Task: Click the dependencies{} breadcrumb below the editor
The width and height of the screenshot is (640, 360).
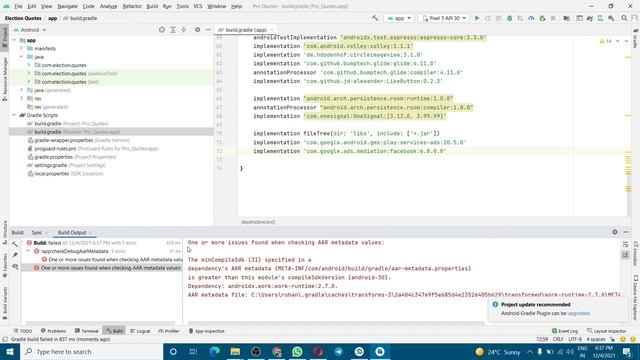Action: [258, 222]
